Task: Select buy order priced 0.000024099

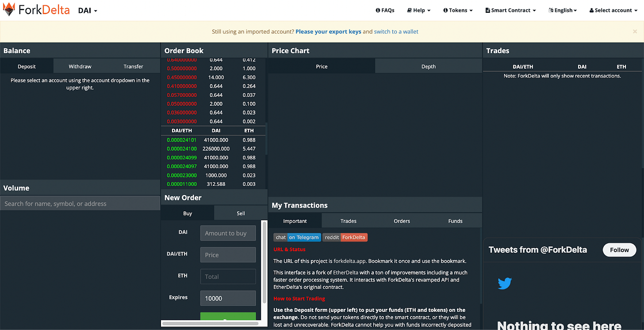Action: point(213,157)
